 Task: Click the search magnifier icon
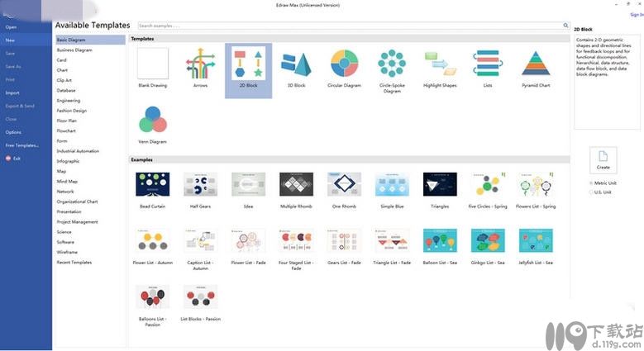tap(565, 26)
